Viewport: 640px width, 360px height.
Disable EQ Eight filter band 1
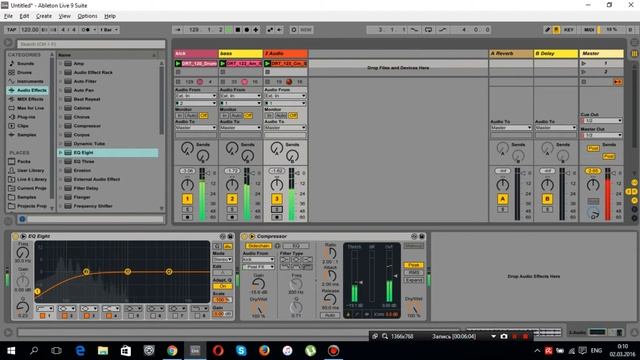(x=42, y=316)
